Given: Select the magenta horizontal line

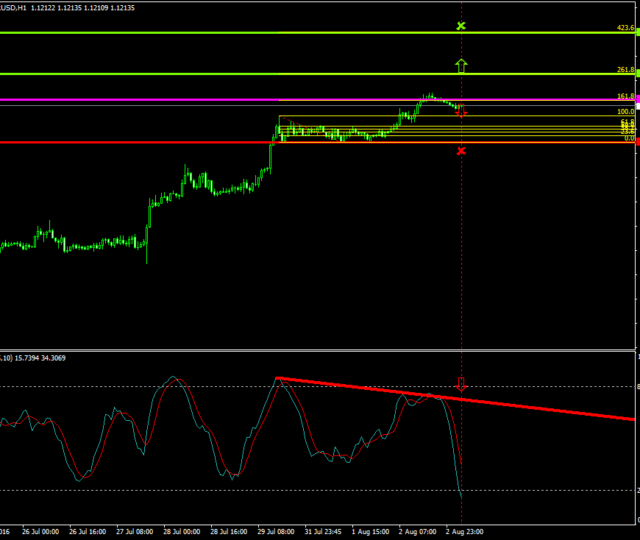Looking at the screenshot, I should click(200, 100).
